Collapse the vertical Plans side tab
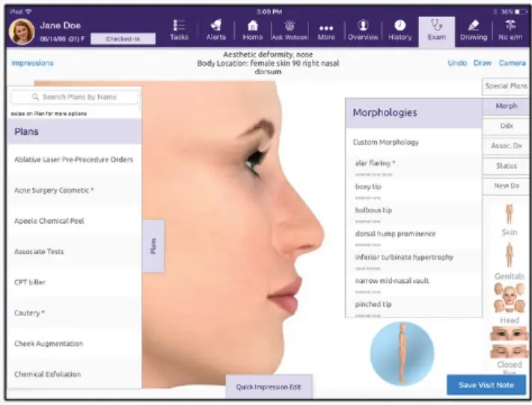The width and height of the screenshot is (532, 405). coord(153,246)
